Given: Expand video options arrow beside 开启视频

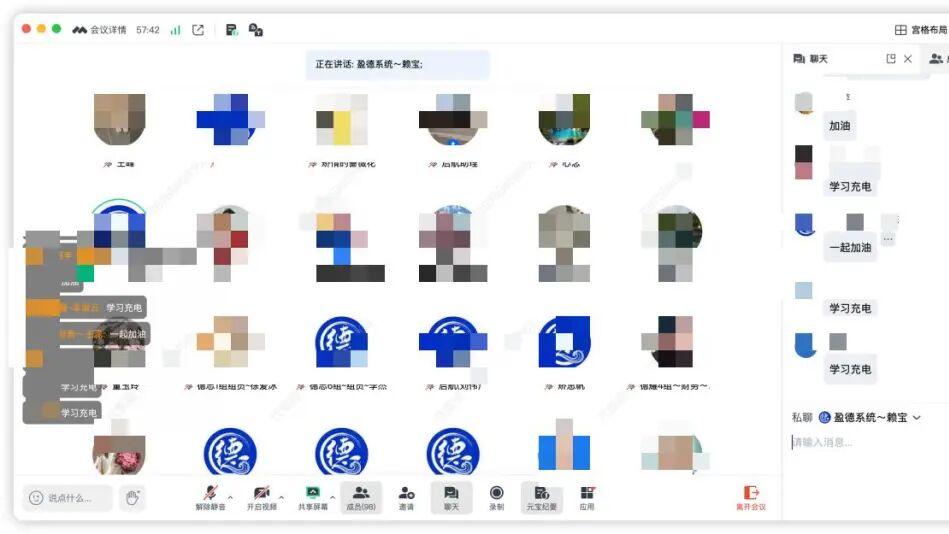Looking at the screenshot, I should [281, 498].
